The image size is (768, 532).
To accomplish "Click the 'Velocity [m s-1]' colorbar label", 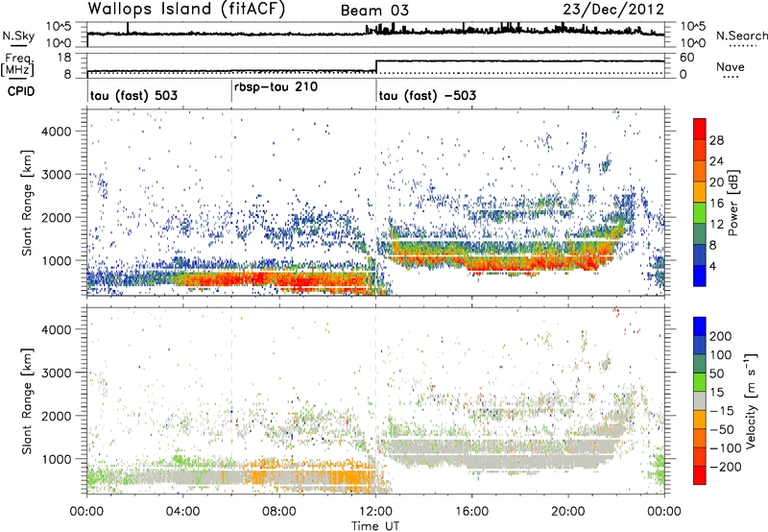I will (x=751, y=400).
